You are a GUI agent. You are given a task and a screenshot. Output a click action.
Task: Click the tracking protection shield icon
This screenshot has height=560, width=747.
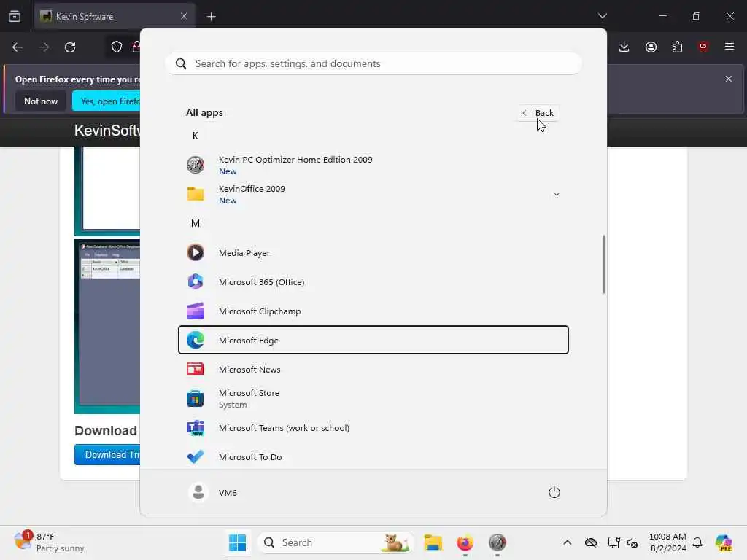coord(117,47)
